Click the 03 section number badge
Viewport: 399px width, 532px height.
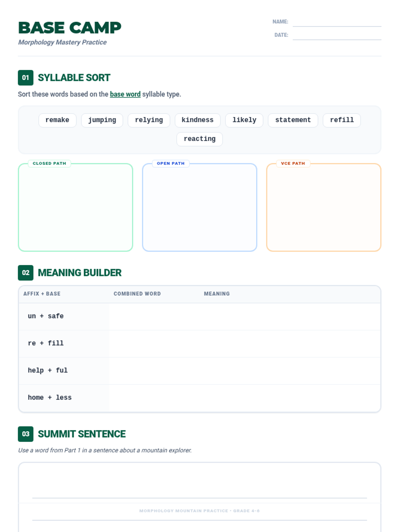tap(26, 434)
